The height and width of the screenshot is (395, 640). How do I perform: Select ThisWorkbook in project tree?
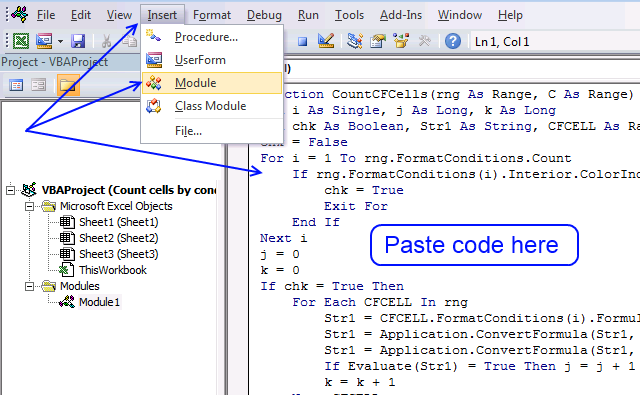[x=113, y=270]
